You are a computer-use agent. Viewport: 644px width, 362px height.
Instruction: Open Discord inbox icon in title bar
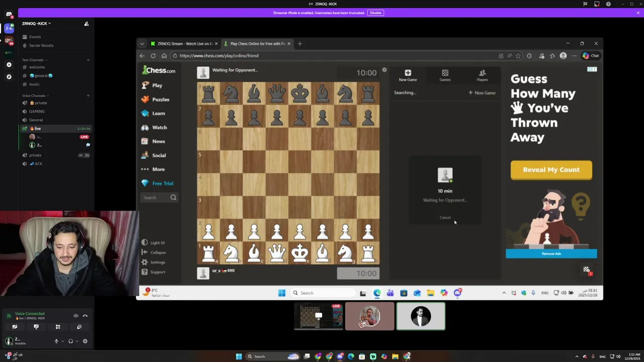click(x=597, y=4)
